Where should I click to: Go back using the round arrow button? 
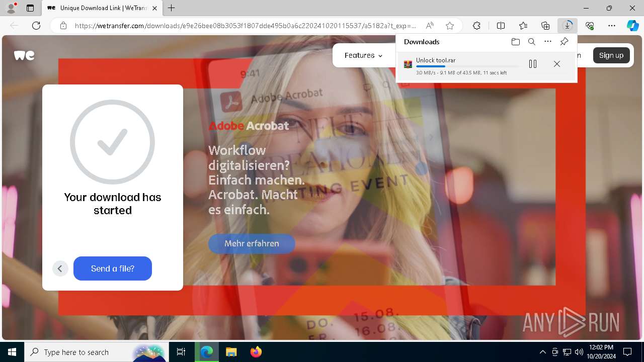click(x=60, y=268)
